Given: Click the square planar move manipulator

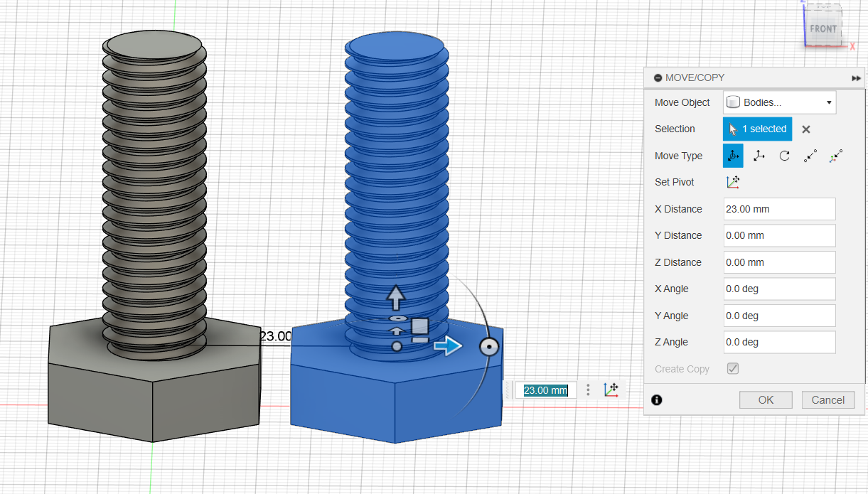Looking at the screenshot, I should (x=420, y=326).
